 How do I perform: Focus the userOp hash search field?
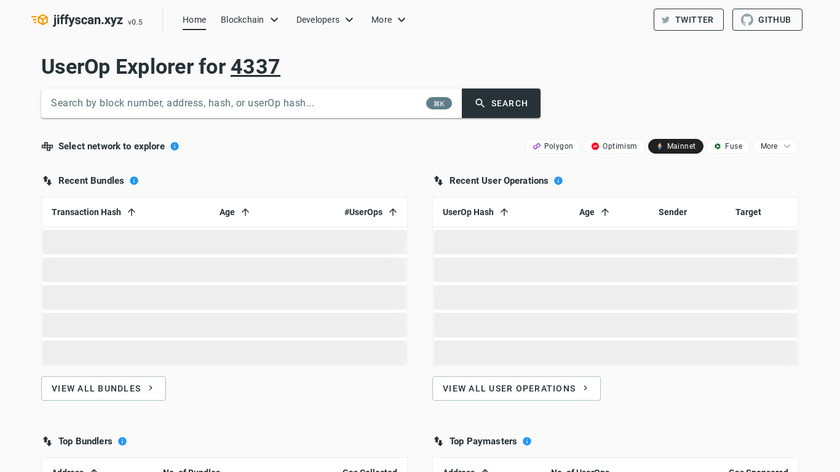235,103
